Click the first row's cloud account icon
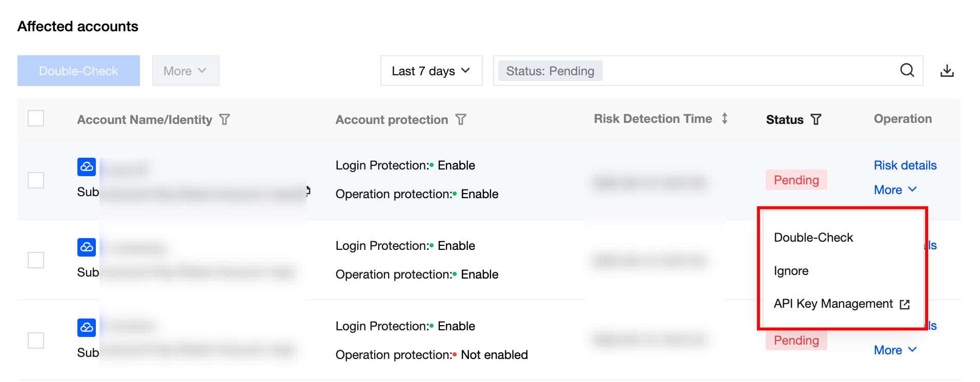Screen dimensions: 980x382 coord(87,167)
